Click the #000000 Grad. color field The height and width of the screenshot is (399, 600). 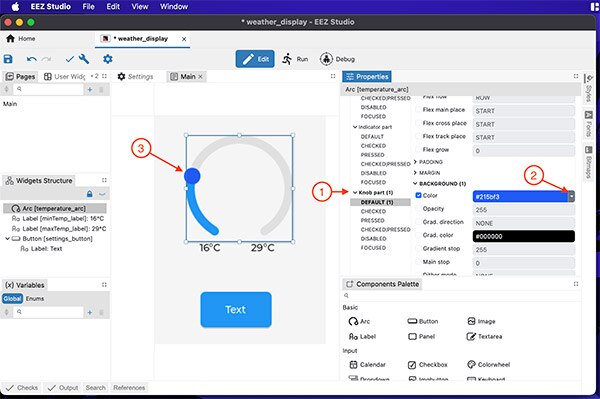[x=524, y=236]
